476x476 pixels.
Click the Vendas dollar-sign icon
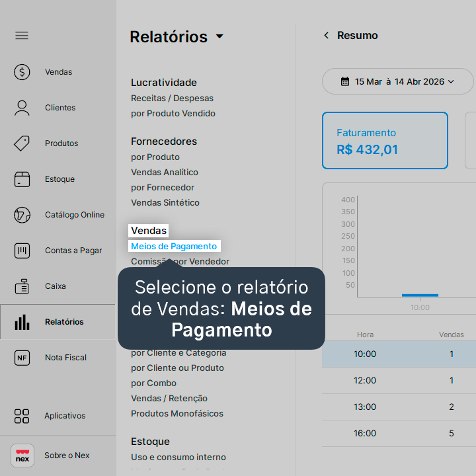[x=22, y=72]
